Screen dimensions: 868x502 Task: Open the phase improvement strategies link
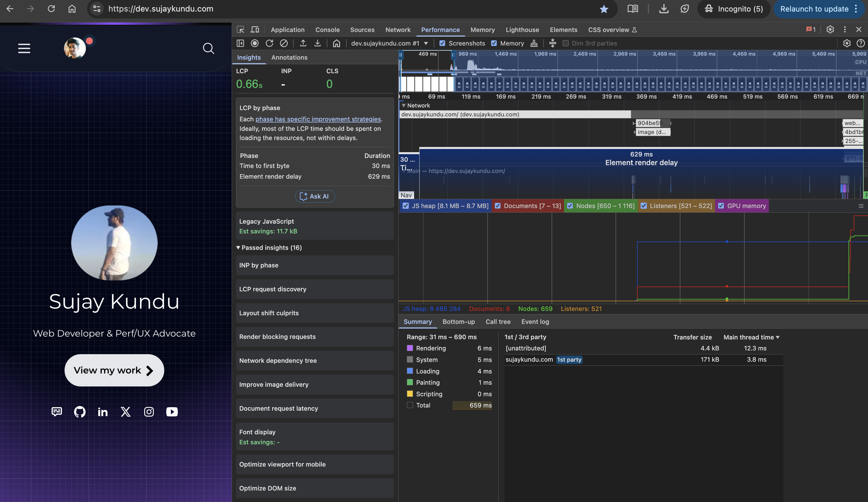318,119
